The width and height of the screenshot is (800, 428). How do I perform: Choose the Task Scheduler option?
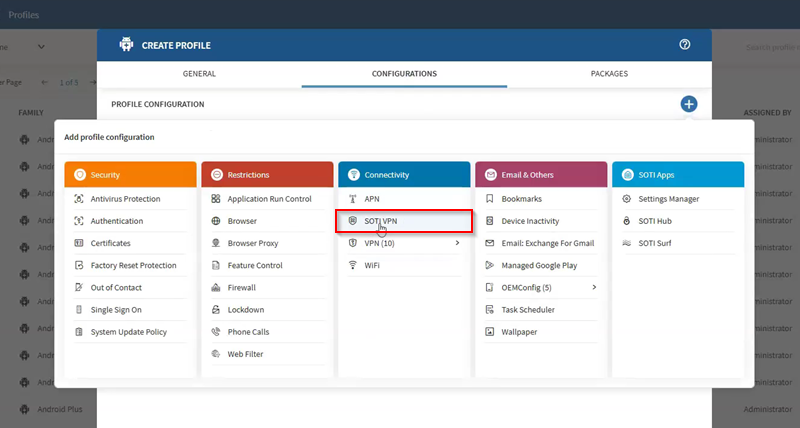click(x=528, y=310)
